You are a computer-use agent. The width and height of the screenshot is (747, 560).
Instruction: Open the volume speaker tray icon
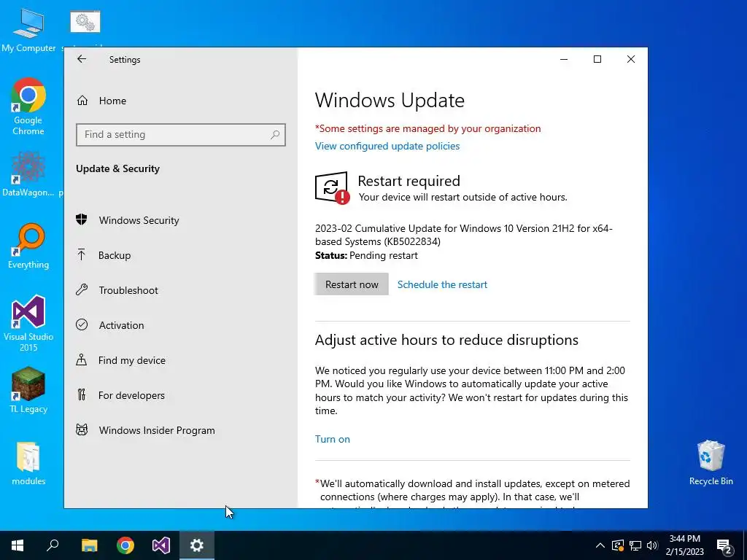(652, 545)
